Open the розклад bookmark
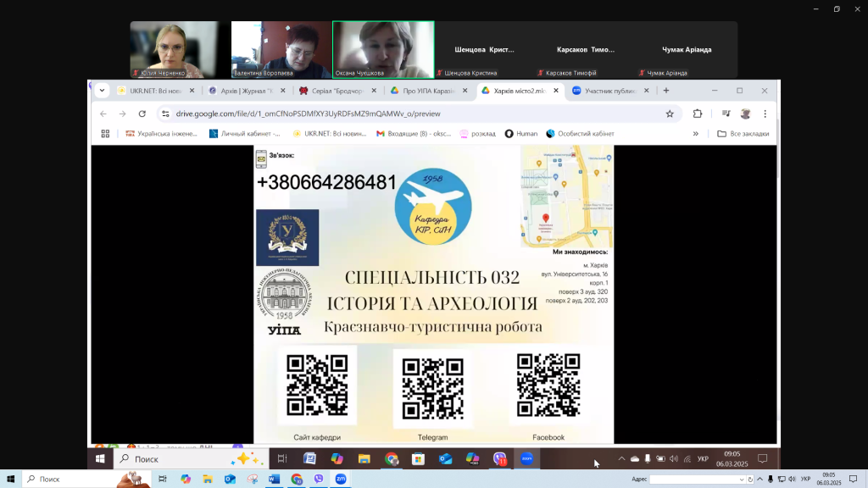 pos(478,133)
